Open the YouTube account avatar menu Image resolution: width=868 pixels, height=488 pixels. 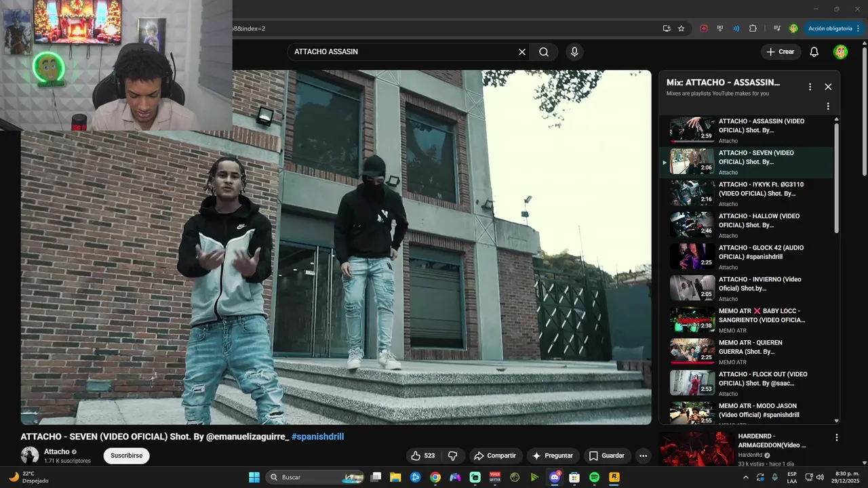tap(840, 52)
